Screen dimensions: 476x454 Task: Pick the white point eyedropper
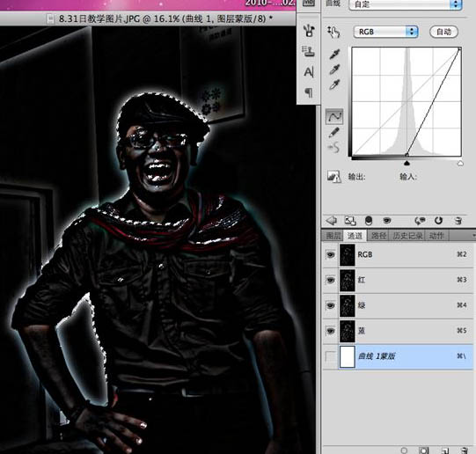click(334, 84)
